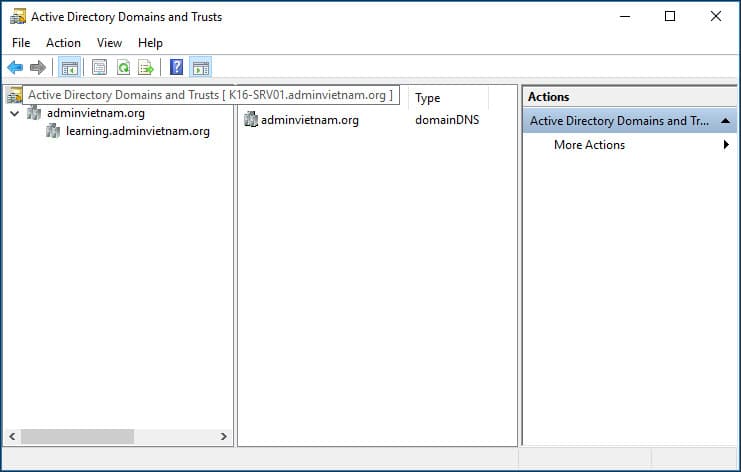Open the Action menu
Viewport: 741px width, 472px height.
[x=63, y=43]
